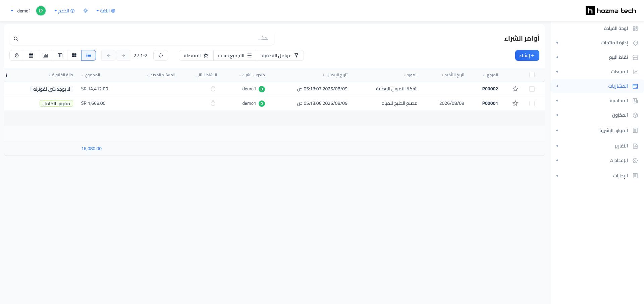Click the sales chart icon in sidebar

pos(635,72)
